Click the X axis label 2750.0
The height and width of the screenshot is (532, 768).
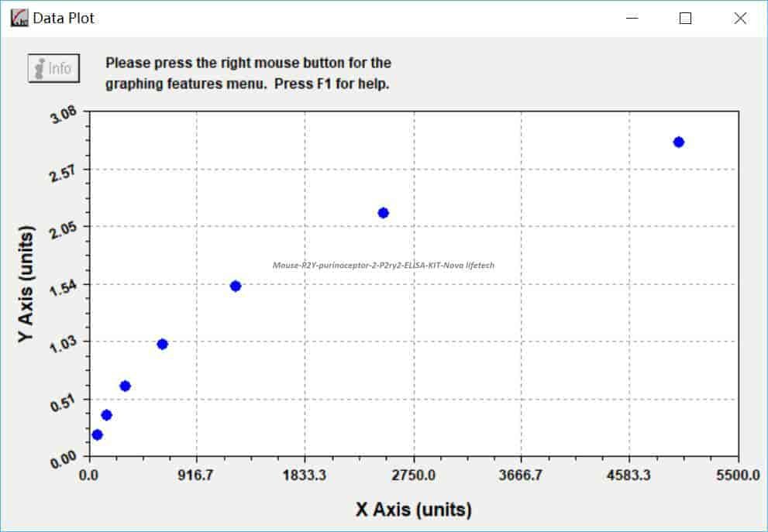[413, 475]
